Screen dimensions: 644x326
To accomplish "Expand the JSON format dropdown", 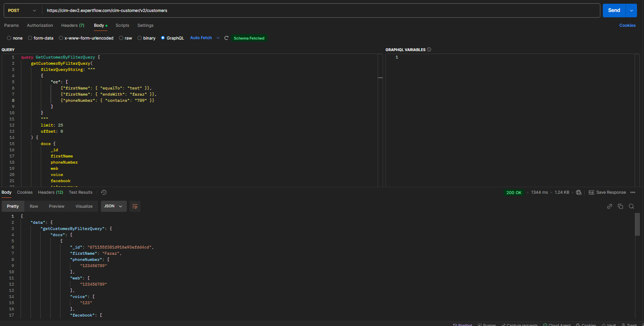I will tap(113, 206).
